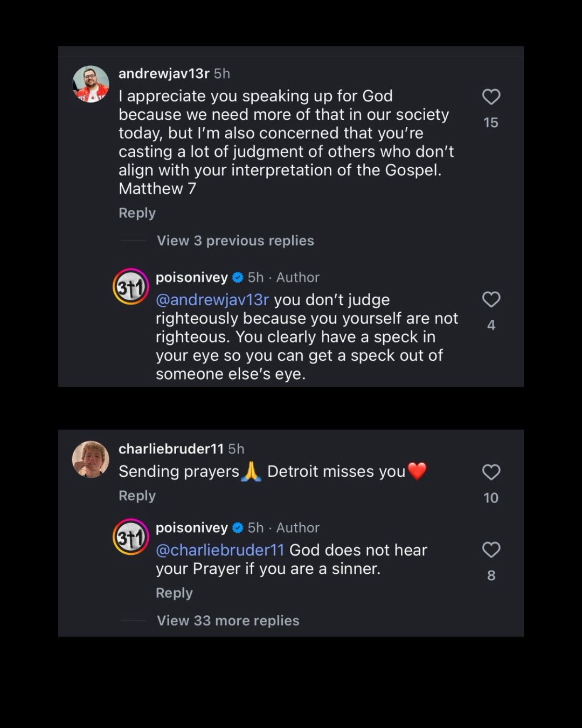Open the @charliebruder11 mention link
Image resolution: width=582 pixels, height=728 pixels.
[x=219, y=550]
